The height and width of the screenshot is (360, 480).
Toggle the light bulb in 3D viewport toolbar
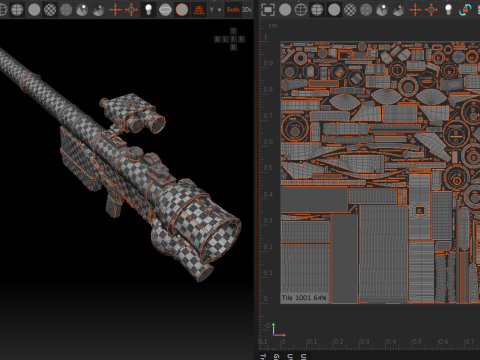coord(148,10)
